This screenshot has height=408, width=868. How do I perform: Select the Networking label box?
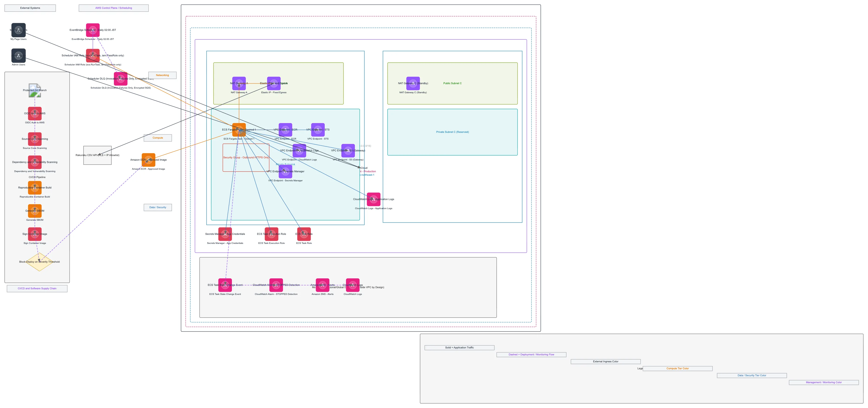(x=162, y=75)
